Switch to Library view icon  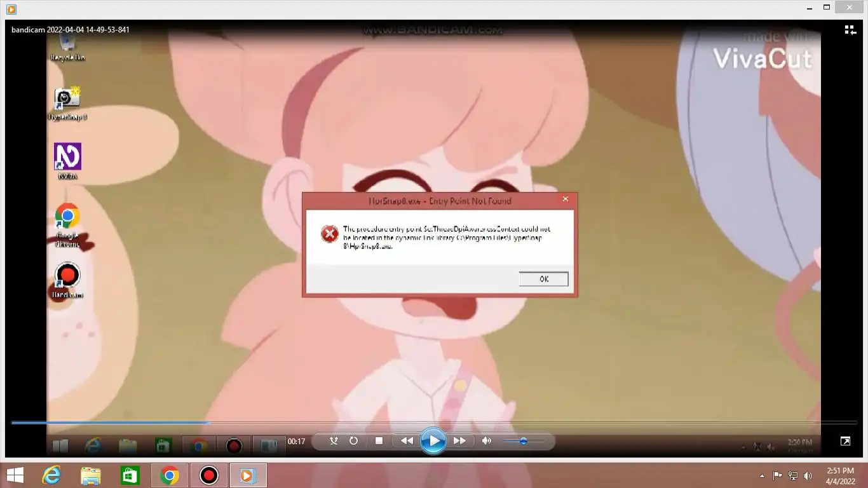pos(850,30)
